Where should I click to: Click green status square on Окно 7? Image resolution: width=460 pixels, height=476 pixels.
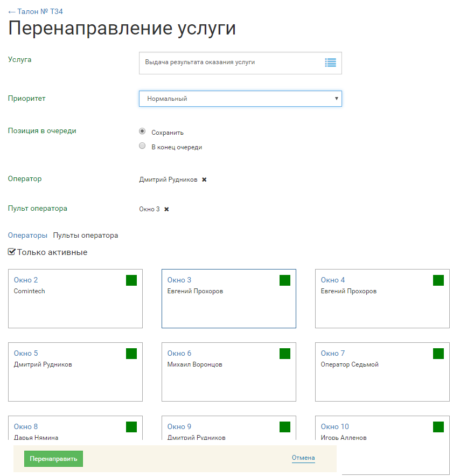point(438,354)
